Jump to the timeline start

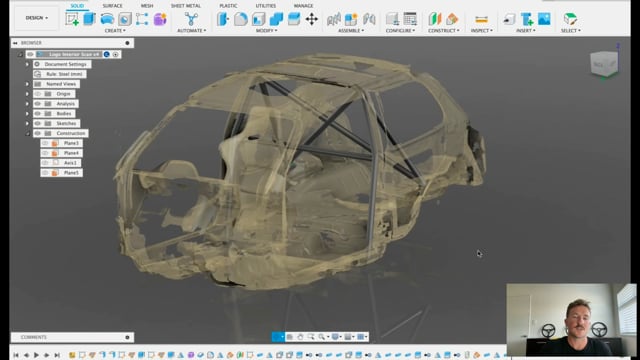(x=16, y=355)
